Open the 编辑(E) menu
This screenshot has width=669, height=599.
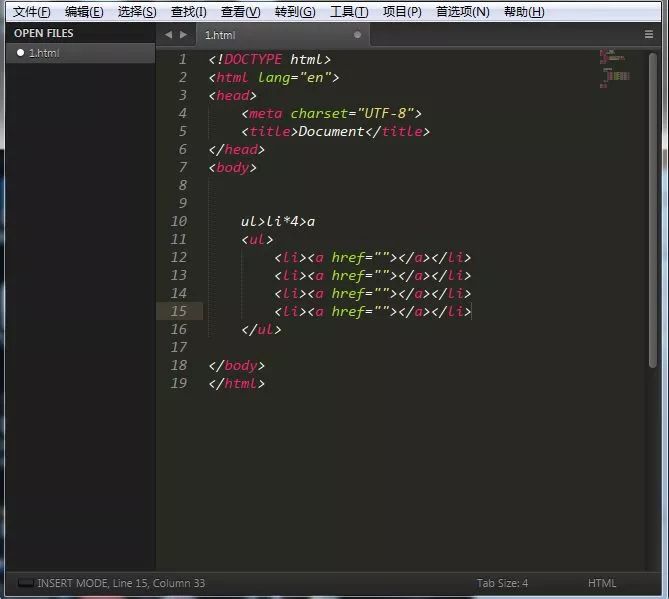tap(84, 12)
